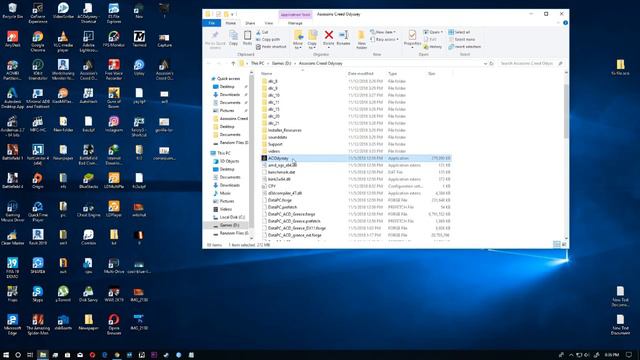Click the Rename icon in the ribbon
Screen dimensions: 640x360
pos(343,38)
